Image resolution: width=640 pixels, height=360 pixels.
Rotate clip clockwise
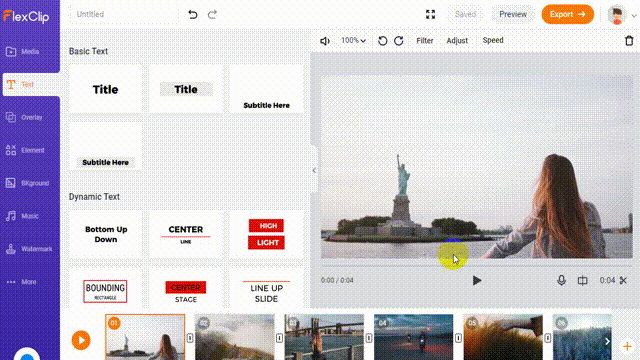tap(399, 41)
